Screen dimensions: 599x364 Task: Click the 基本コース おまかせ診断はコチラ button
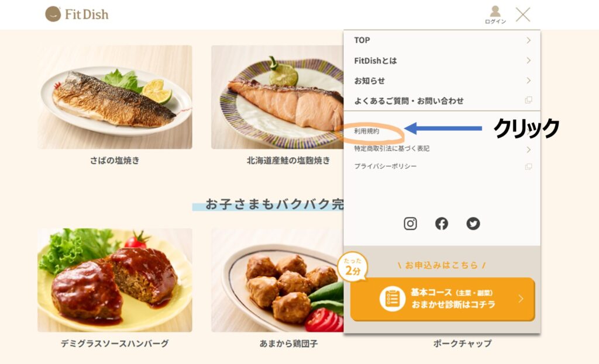[442, 299]
